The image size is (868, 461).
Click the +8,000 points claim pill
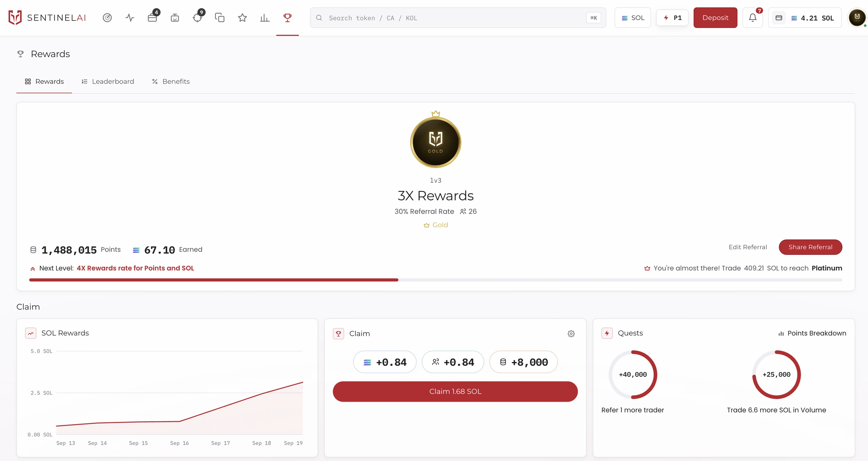point(523,362)
